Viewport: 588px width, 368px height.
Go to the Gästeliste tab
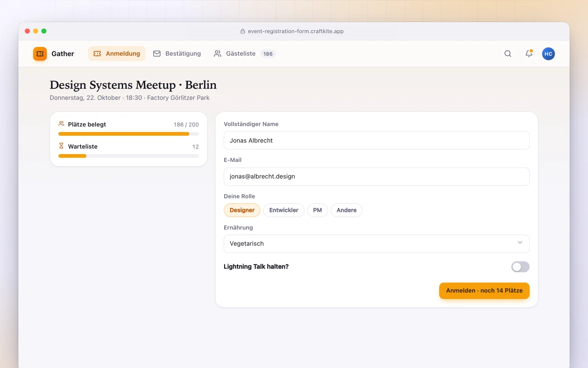[x=244, y=53]
